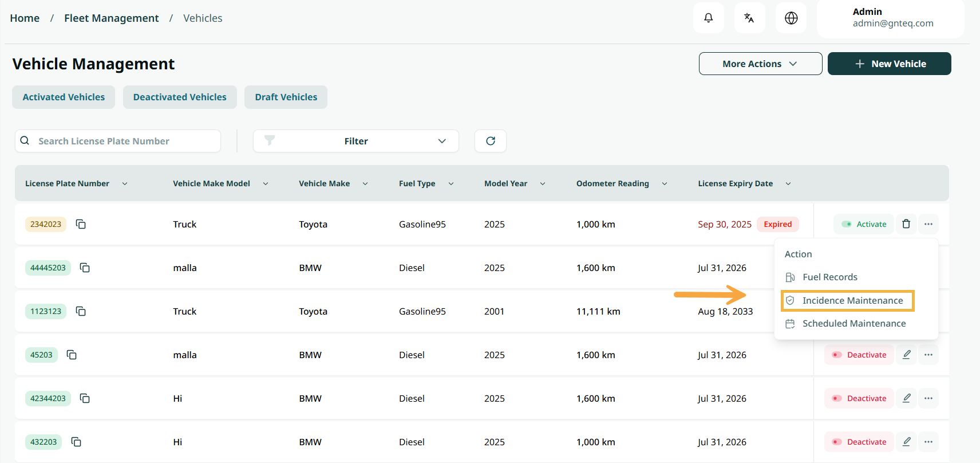Screen dimensions: 980x463
Task: Edit vehicle 432203 with pencil icon
Action: click(x=907, y=442)
